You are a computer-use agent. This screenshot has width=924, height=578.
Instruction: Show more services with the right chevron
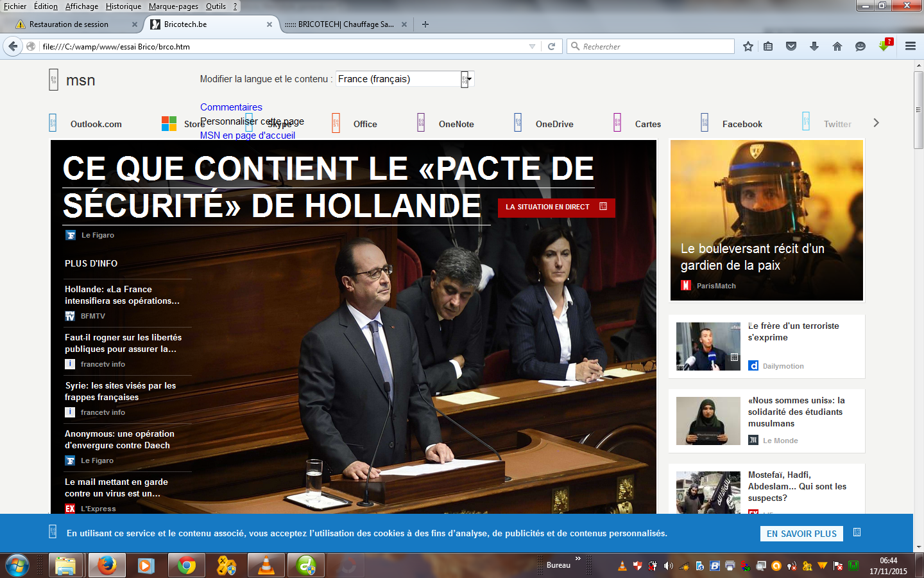(x=876, y=123)
